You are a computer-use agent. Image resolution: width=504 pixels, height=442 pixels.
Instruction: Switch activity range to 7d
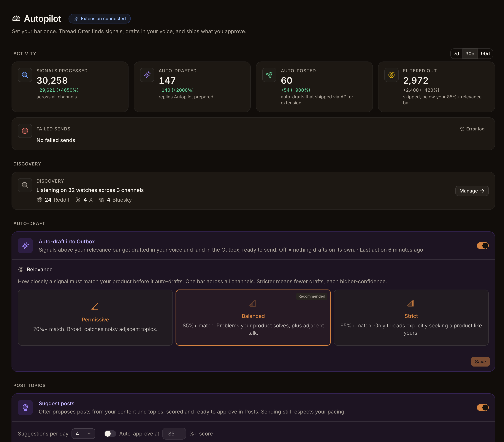(456, 54)
